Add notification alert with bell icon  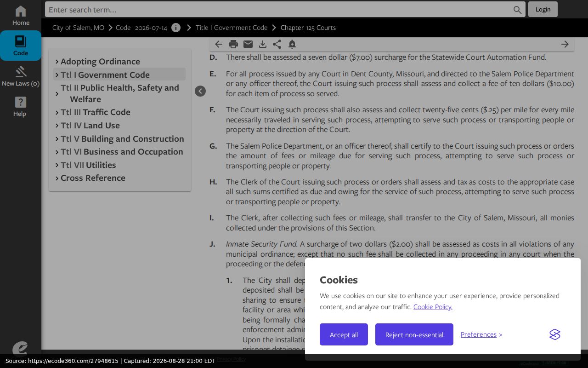292,44
